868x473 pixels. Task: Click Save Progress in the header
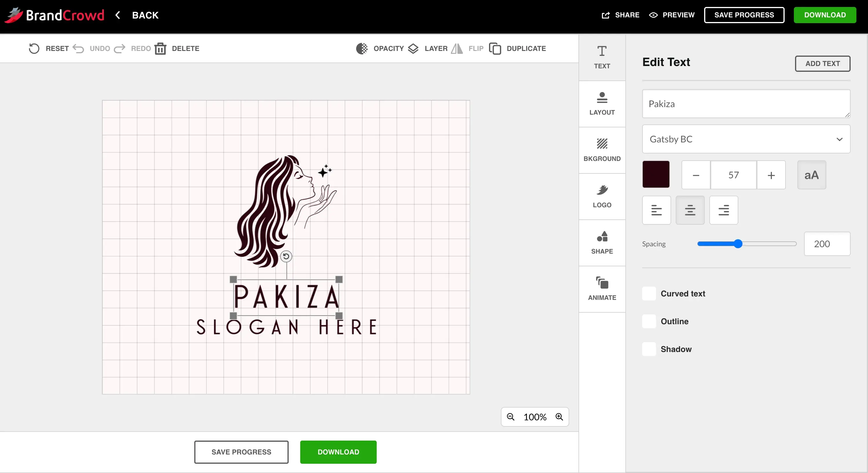[x=744, y=15]
